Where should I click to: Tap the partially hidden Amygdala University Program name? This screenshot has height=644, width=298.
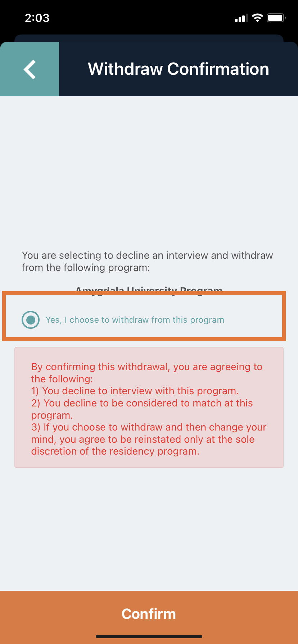(x=149, y=289)
